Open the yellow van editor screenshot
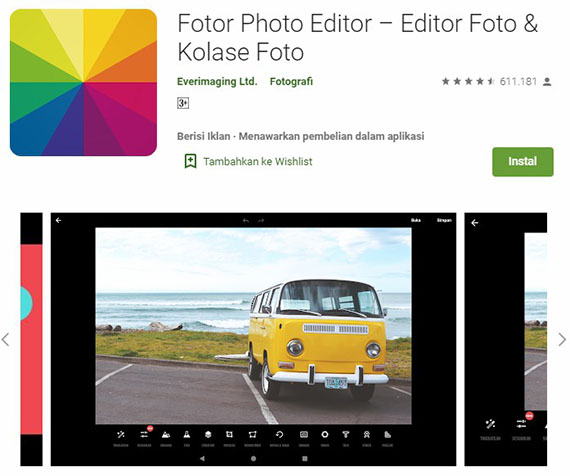 [x=253, y=339]
